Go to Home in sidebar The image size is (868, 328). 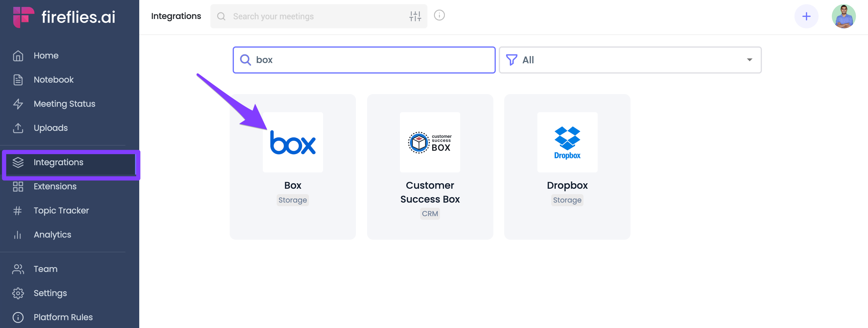[x=46, y=56]
